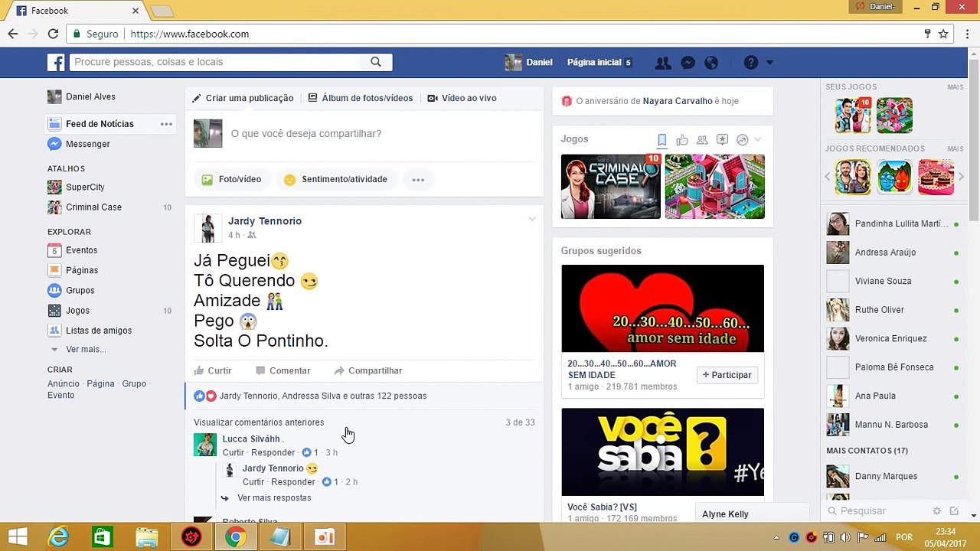The height and width of the screenshot is (551, 980).
Task: Select the bookmark icon in the Jogos panel
Action: click(662, 139)
